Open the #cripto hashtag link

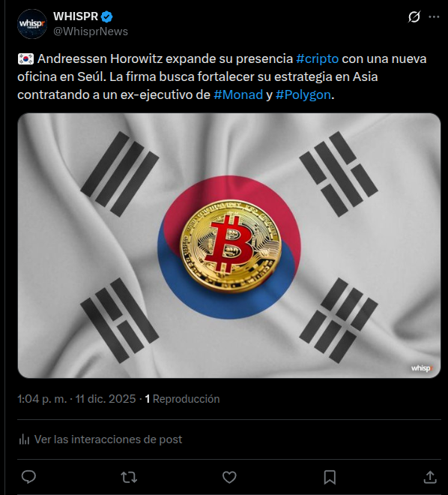pos(318,58)
